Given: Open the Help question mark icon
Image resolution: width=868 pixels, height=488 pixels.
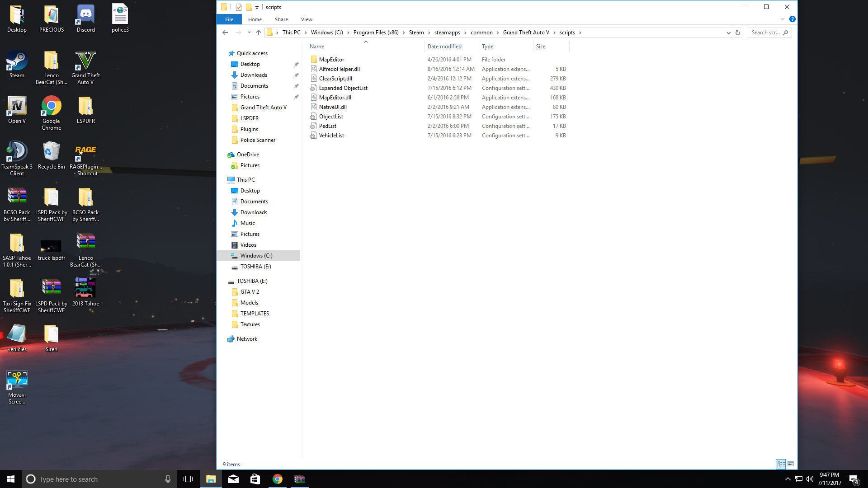Looking at the screenshot, I should 792,19.
